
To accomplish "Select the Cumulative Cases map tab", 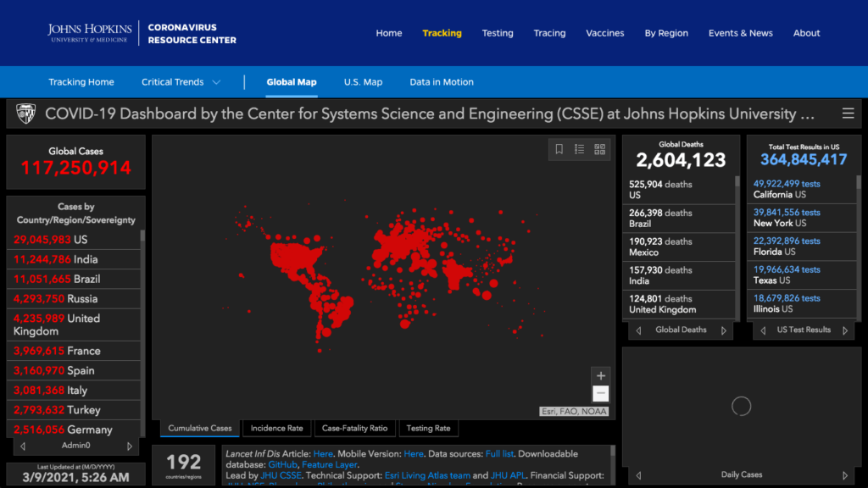I will tap(200, 428).
